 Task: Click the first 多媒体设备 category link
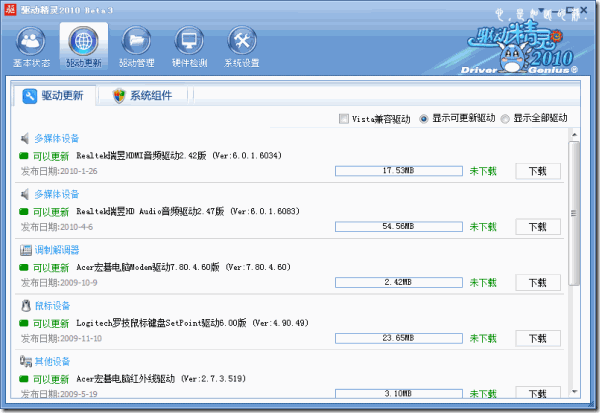click(x=57, y=139)
